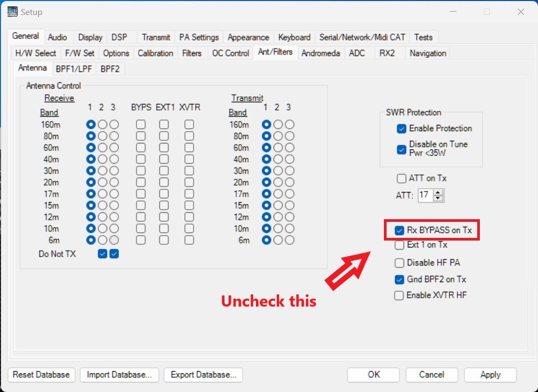This screenshot has width=538, height=392.
Task: Choose receive antenna 3 for 40m band
Action: (x=114, y=159)
